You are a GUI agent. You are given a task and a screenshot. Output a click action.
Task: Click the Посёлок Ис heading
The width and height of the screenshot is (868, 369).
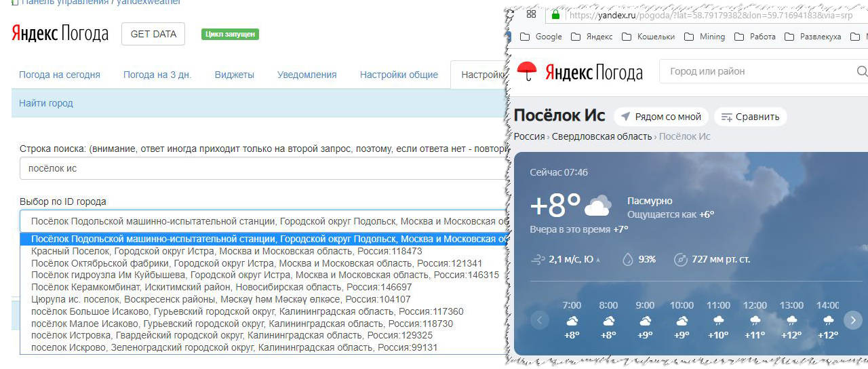point(559,116)
